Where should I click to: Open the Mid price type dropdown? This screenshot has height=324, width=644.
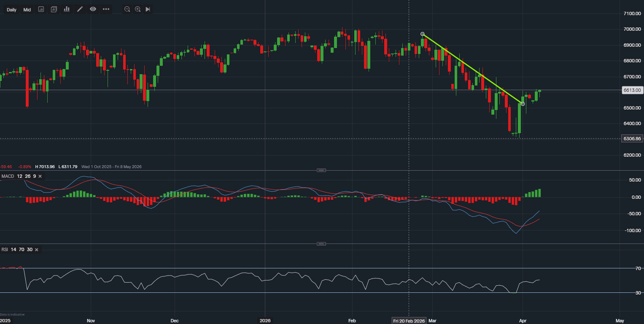[x=27, y=10]
